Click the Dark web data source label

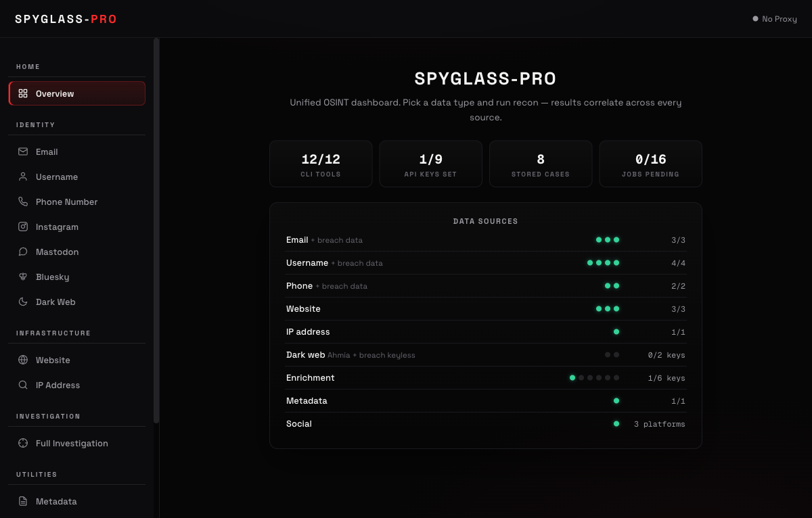[305, 354]
